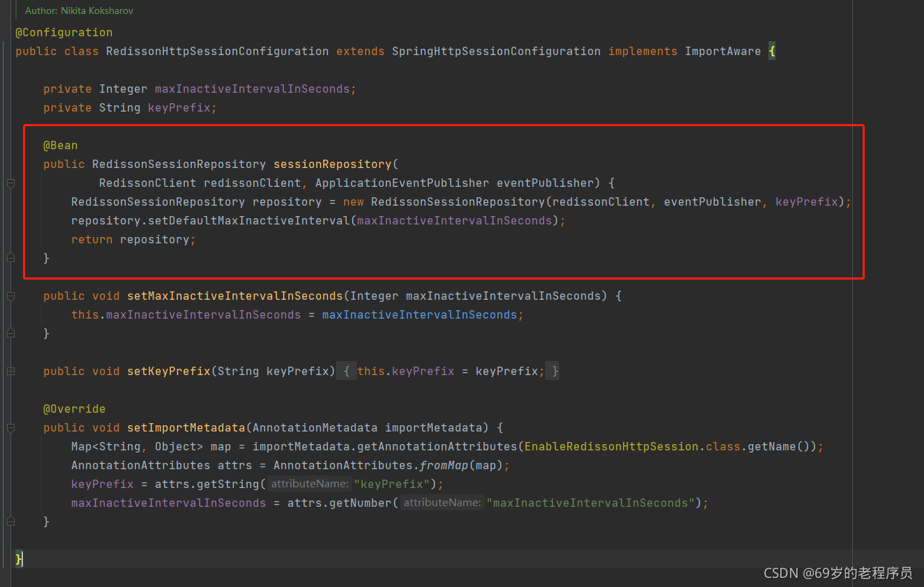Image resolution: width=924 pixels, height=587 pixels.
Task: Click the 'new' keyword
Action: [354, 202]
